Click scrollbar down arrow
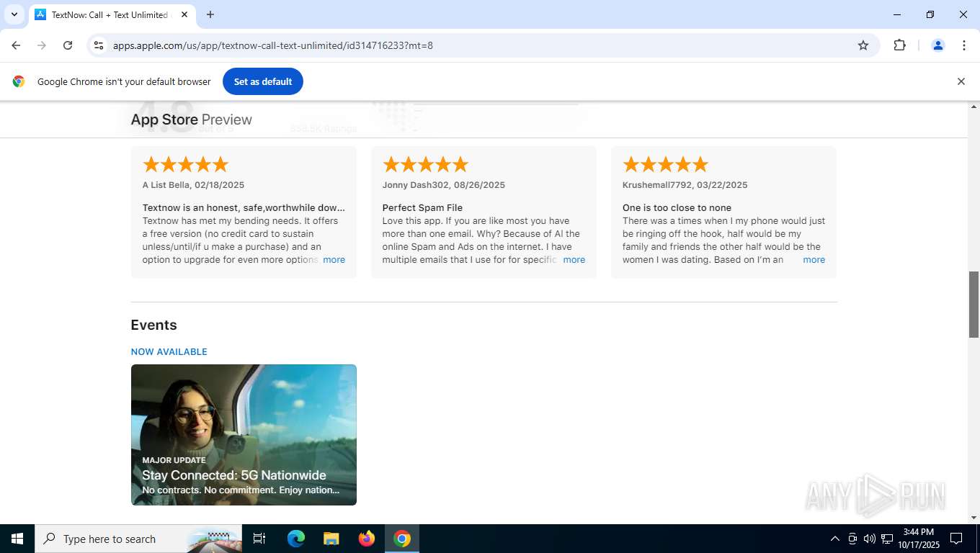Screen dimensions: 980x553 click(974, 518)
